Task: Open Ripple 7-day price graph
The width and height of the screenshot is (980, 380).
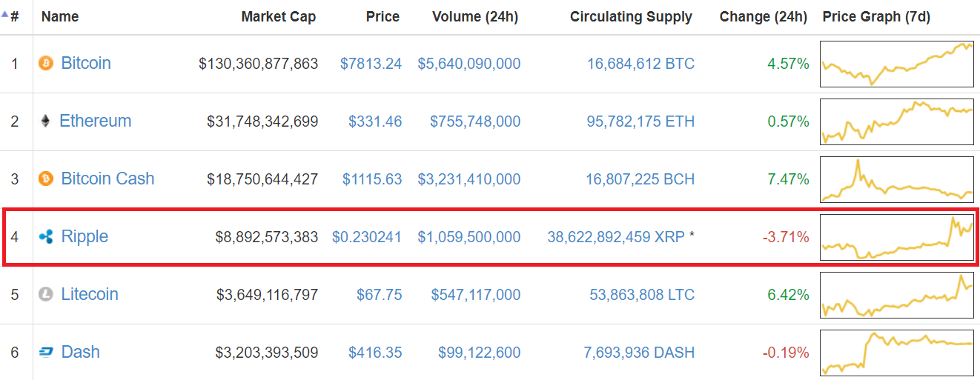Action: point(897,237)
